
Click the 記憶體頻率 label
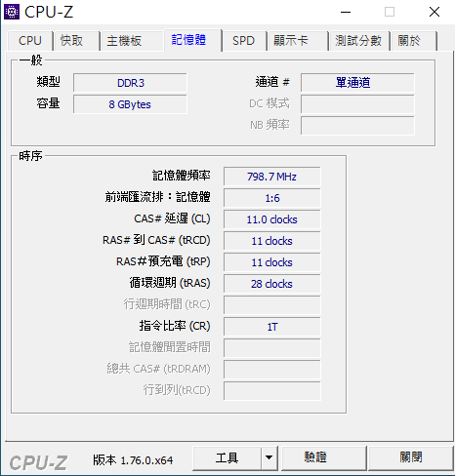coord(182,176)
